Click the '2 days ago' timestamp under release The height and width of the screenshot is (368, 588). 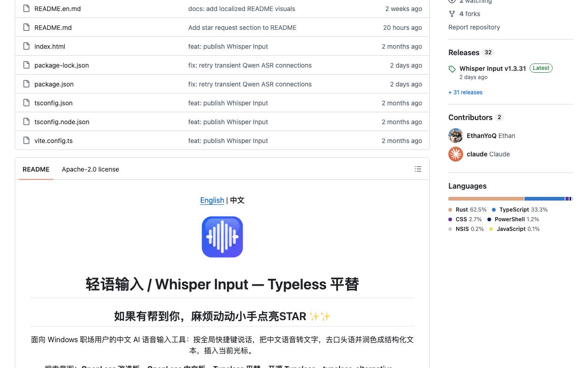(x=473, y=77)
